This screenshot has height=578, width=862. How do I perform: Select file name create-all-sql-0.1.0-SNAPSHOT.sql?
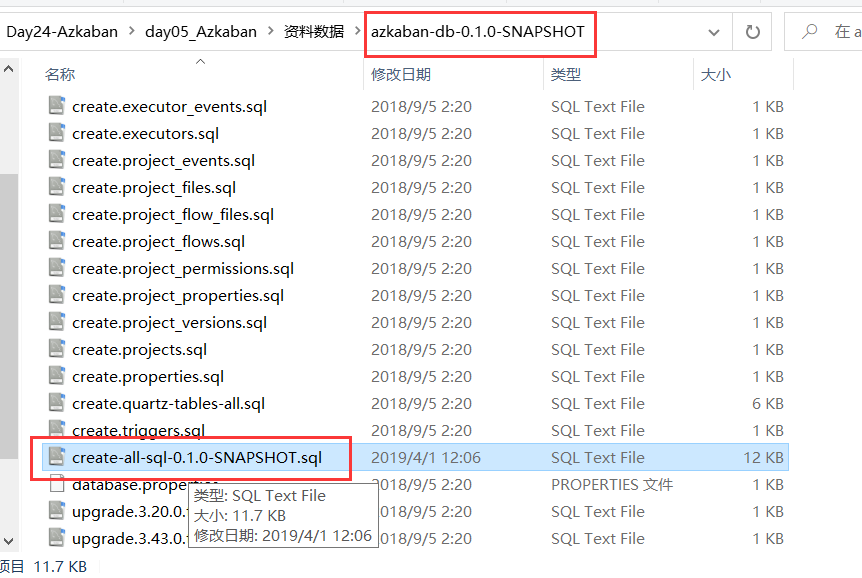[x=197, y=458]
